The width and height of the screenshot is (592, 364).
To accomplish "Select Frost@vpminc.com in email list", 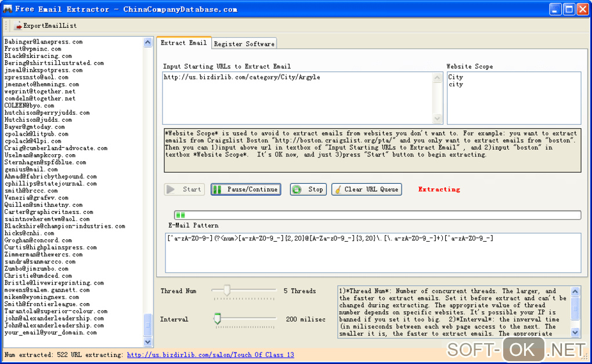I will (x=33, y=49).
